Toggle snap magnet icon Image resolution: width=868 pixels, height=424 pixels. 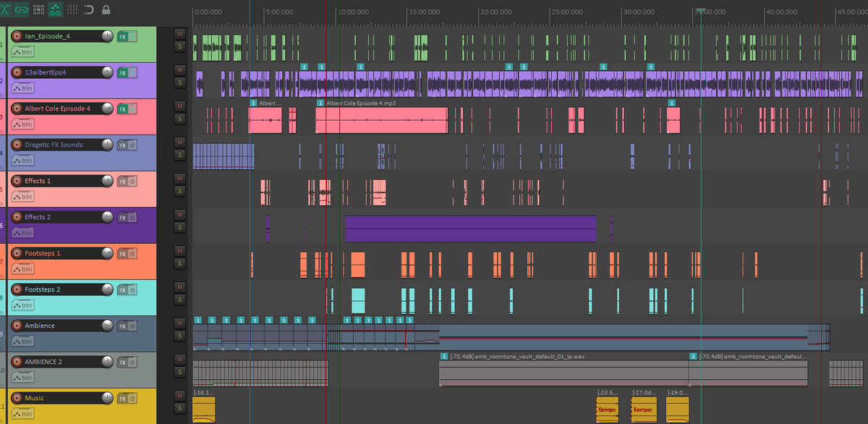click(x=90, y=9)
